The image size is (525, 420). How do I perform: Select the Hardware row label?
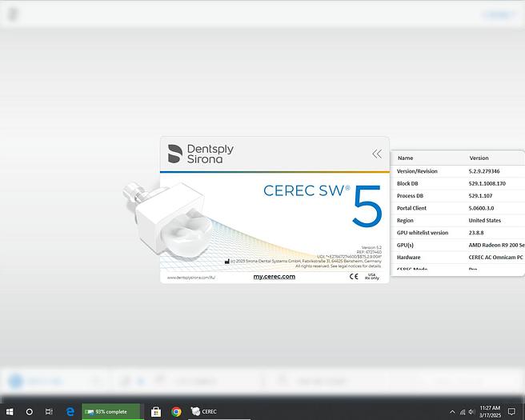point(408,258)
